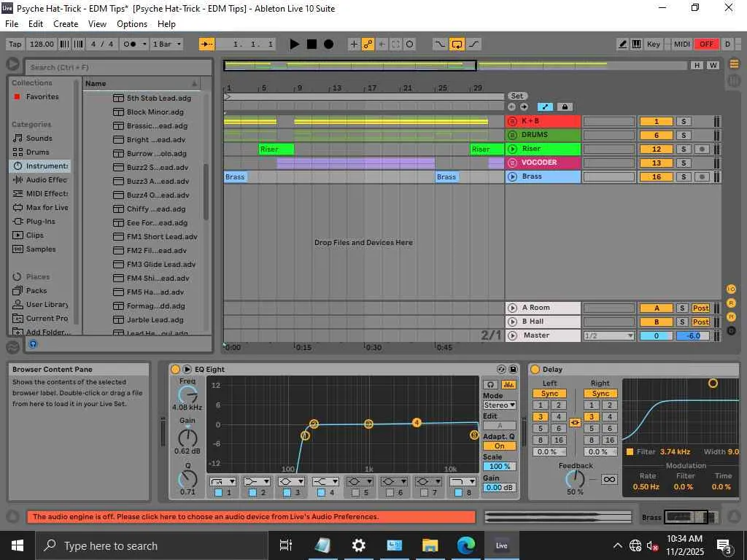Select Drums category in browser
Screen dimensions: 747x560
38,152
